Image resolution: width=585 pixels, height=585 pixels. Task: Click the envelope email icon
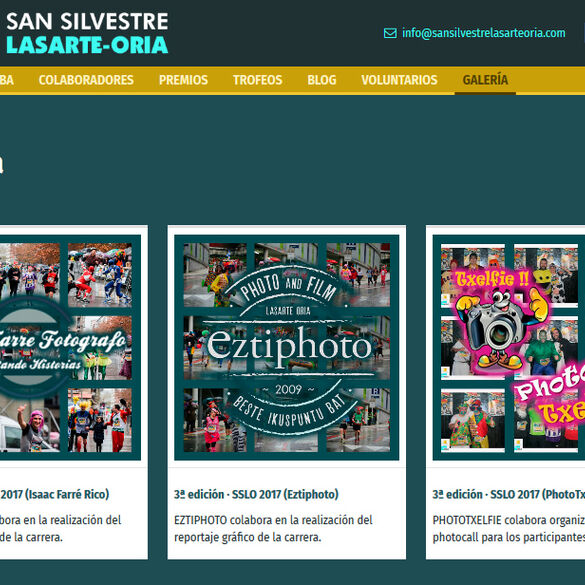pos(390,33)
